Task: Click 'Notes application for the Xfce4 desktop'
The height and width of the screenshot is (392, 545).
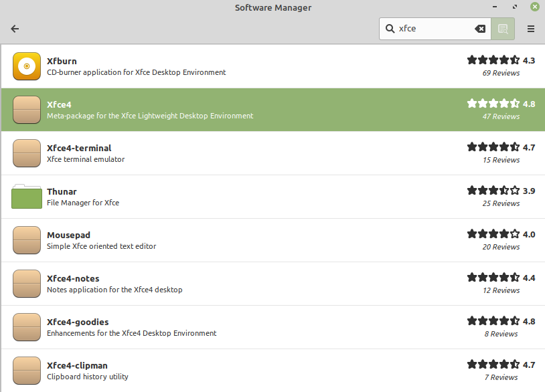Action: (x=114, y=290)
